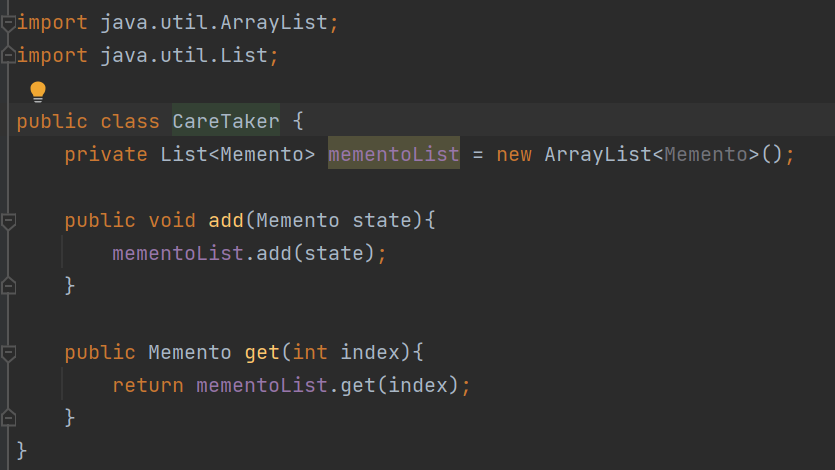Click mementoList in the add statement
Viewport: 835px width, 470px height.
point(178,253)
